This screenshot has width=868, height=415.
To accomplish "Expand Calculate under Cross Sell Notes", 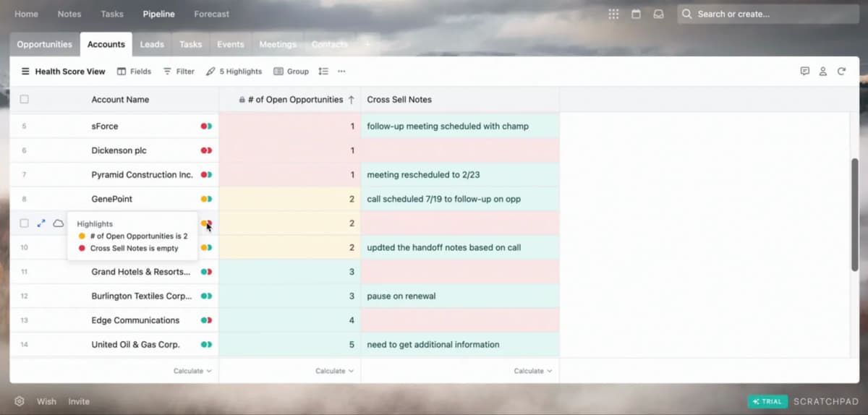I will pos(533,371).
